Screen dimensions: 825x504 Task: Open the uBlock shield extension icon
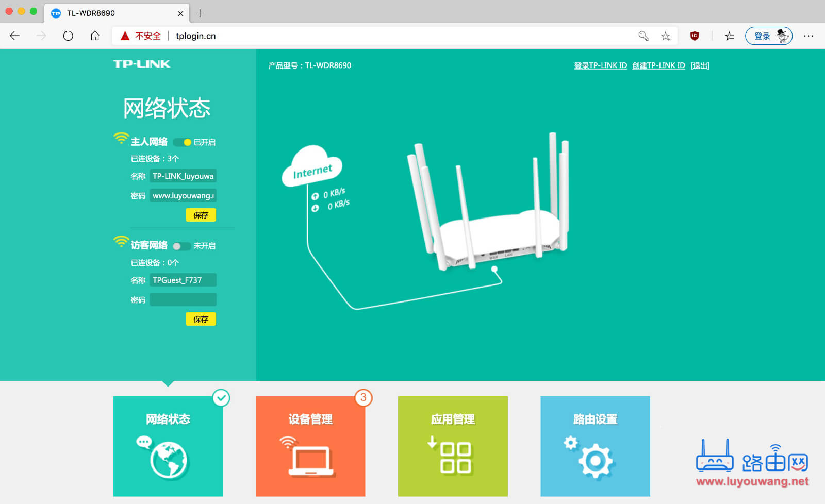(x=695, y=36)
